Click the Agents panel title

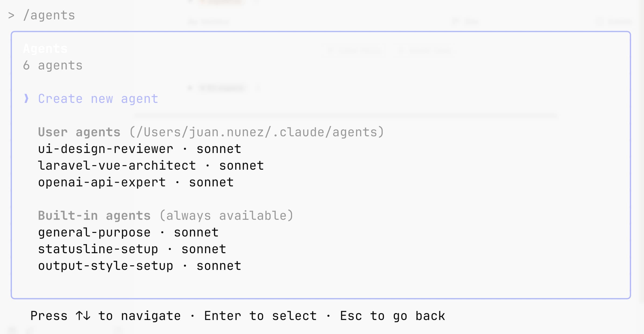pyautogui.click(x=45, y=49)
